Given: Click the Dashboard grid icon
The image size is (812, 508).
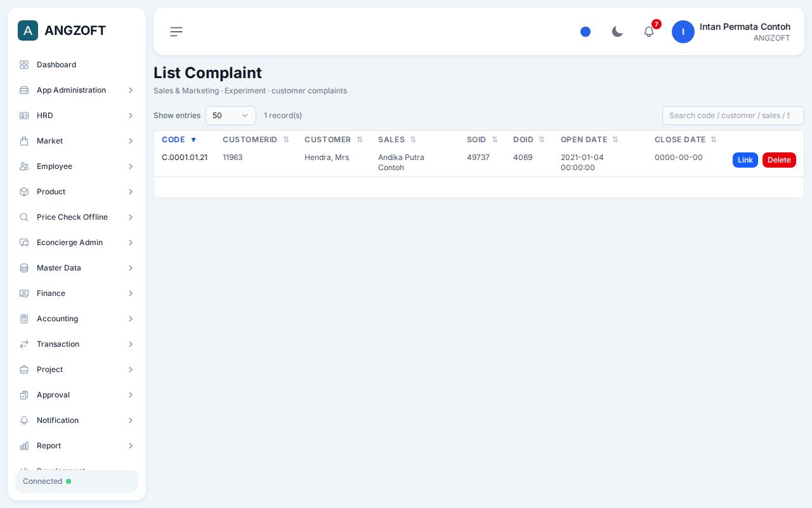Looking at the screenshot, I should tap(24, 65).
